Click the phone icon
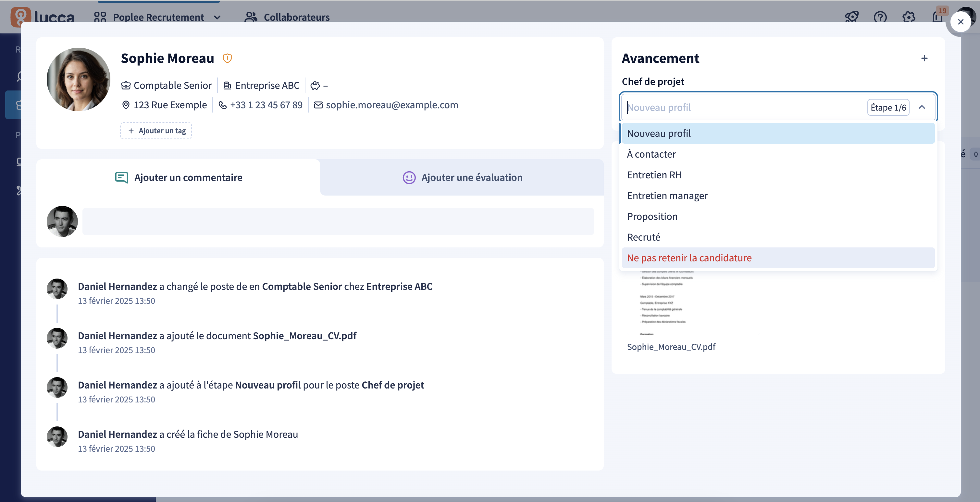 pos(222,105)
